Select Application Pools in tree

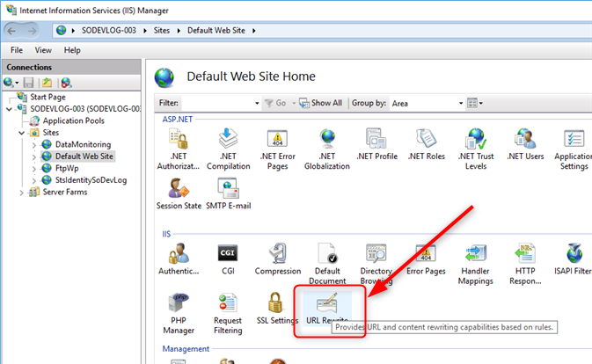[x=73, y=120]
